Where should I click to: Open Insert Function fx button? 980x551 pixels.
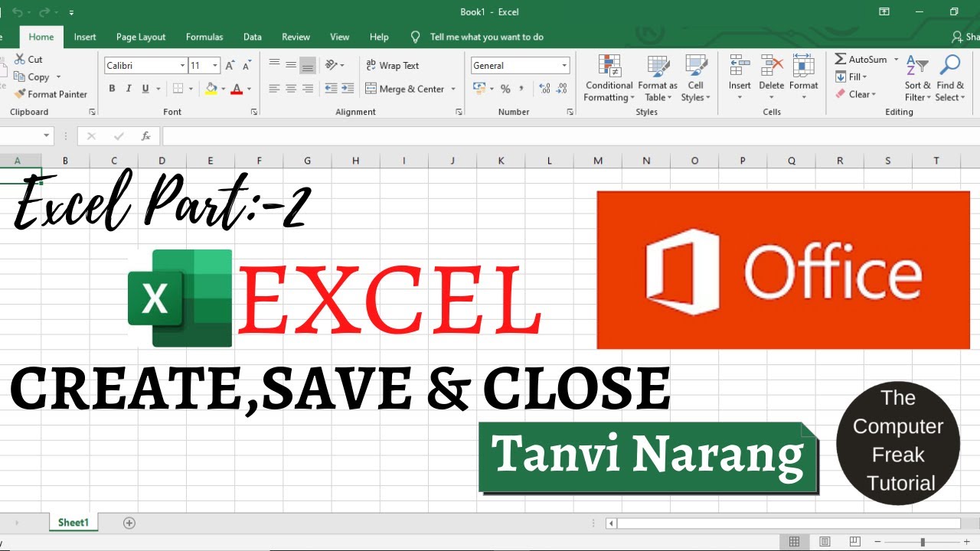(x=146, y=136)
